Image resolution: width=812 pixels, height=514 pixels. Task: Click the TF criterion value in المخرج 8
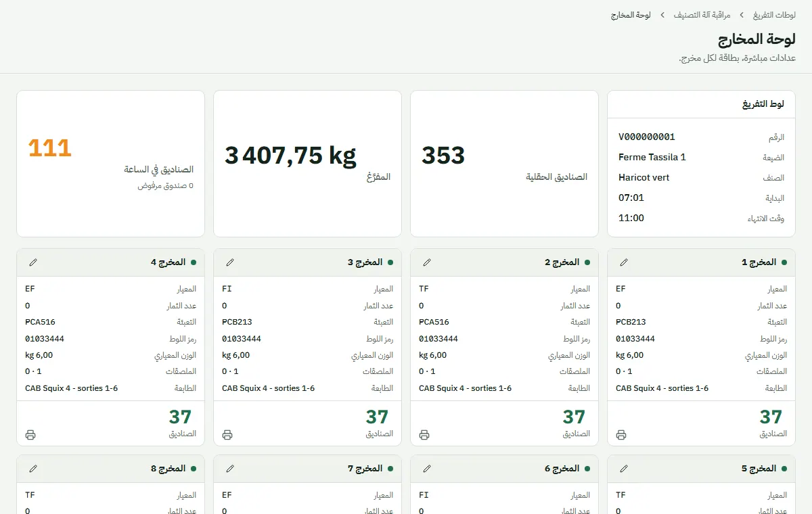pos(30,495)
